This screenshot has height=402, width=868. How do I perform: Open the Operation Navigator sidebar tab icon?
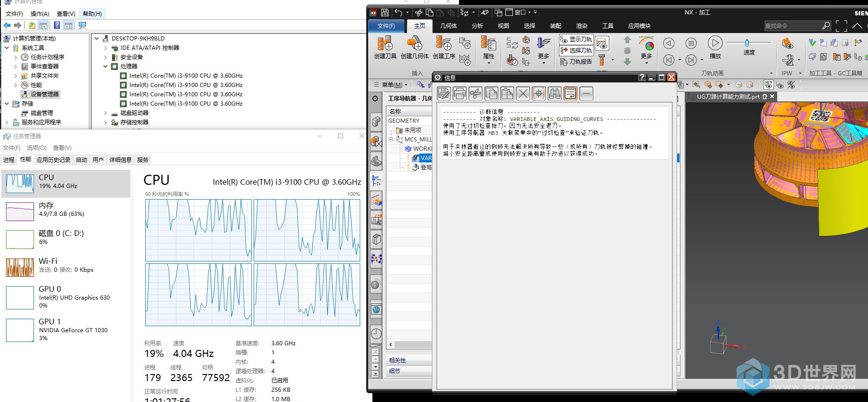pyautogui.click(x=377, y=181)
